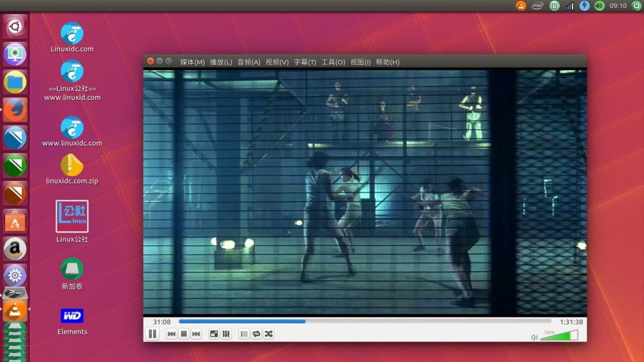Screen dimensions: 644x362
Task: Open power battery indicator
Action: click(x=585, y=6)
